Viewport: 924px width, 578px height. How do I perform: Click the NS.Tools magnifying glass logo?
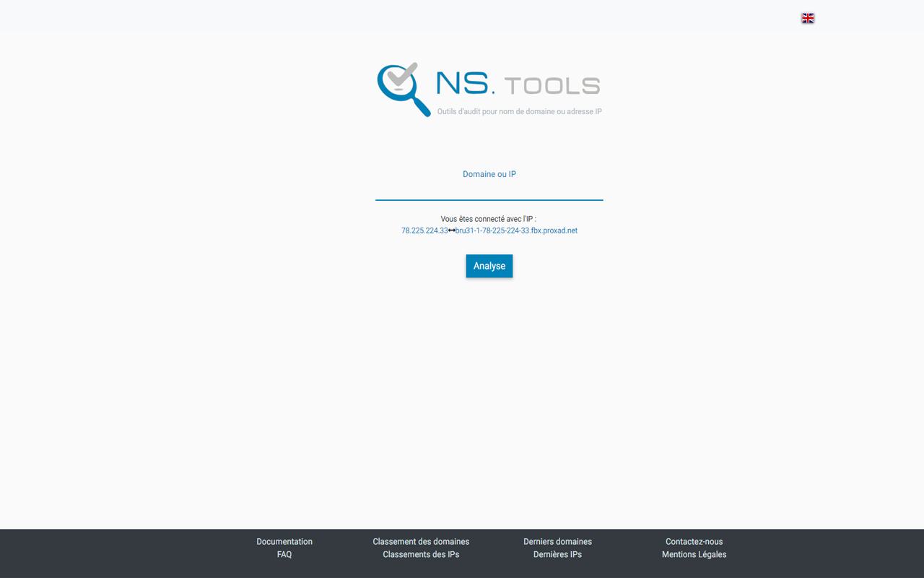click(404, 89)
